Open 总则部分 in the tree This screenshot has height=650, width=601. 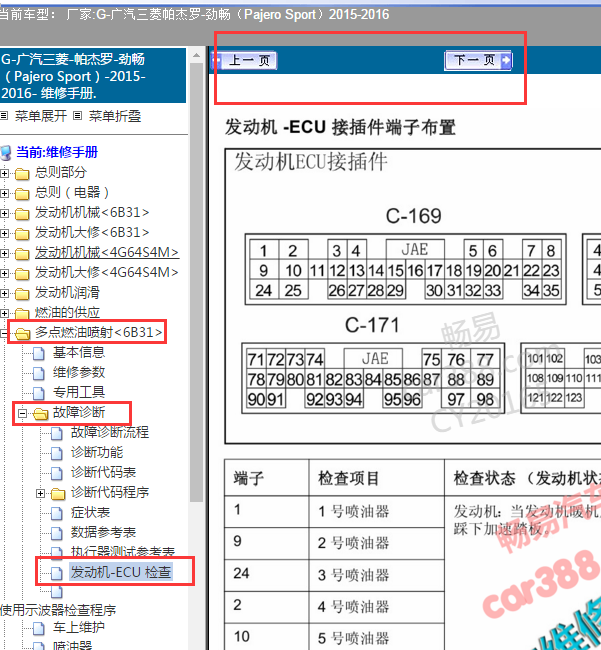pyautogui.click(x=61, y=172)
